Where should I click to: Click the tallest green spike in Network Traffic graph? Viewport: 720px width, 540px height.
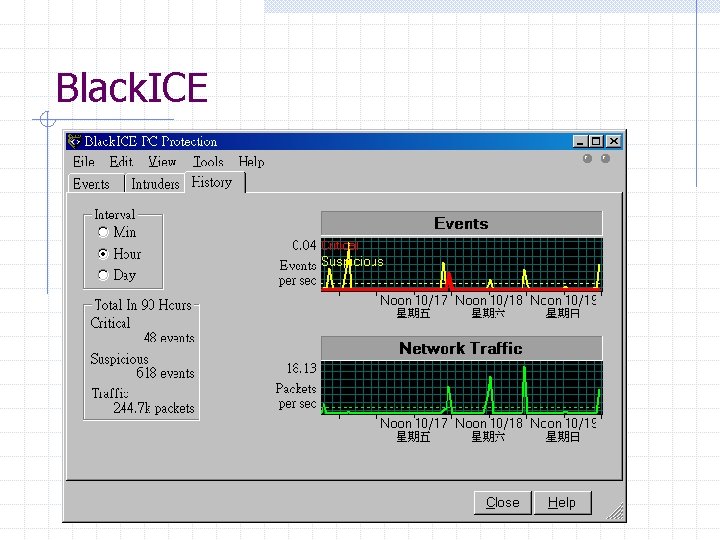524,388
